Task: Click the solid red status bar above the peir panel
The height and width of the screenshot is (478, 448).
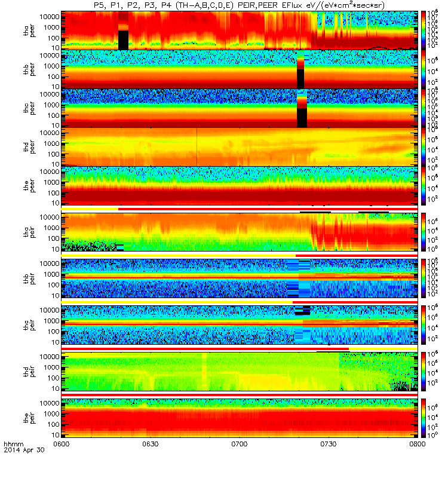Action: click(240, 395)
